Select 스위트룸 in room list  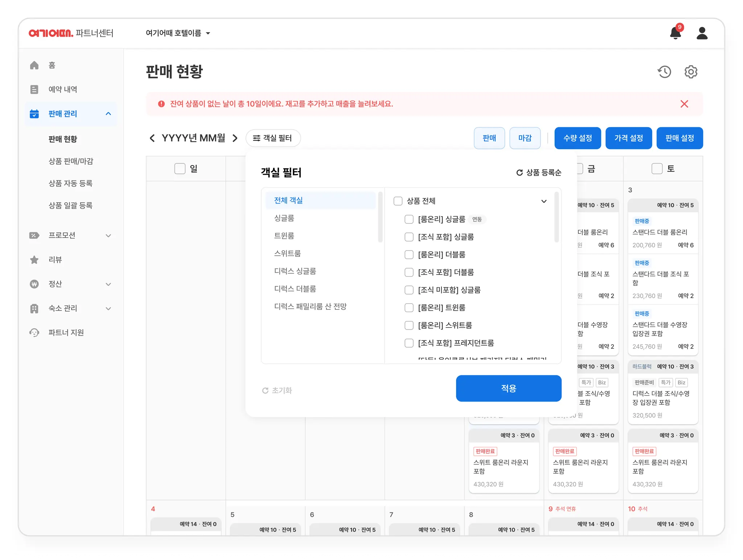[x=287, y=253]
